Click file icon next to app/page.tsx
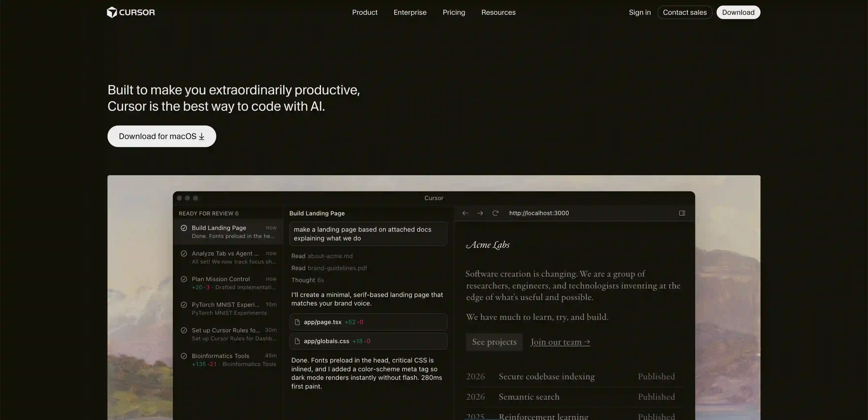Viewport: 868px width, 420px height. click(297, 322)
